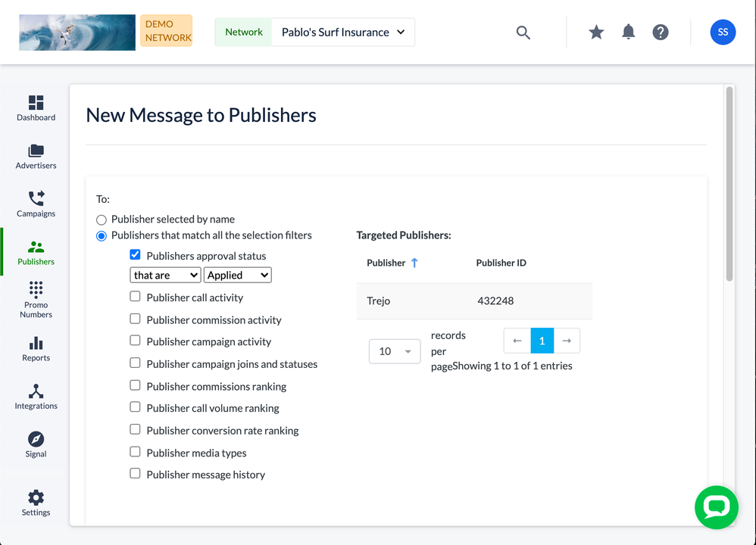
Task: Click the favorites star icon
Action: click(x=596, y=32)
